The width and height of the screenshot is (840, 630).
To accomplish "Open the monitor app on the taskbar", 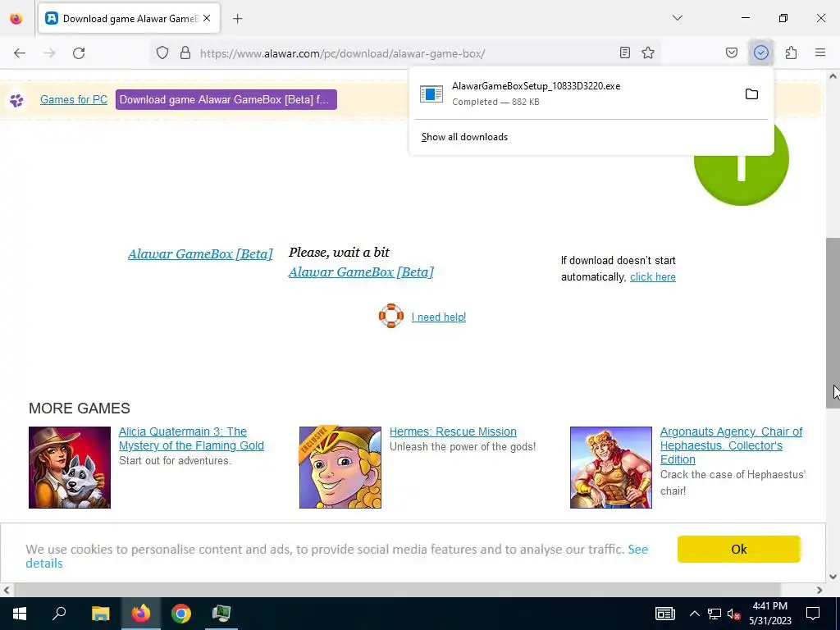I will (221, 614).
